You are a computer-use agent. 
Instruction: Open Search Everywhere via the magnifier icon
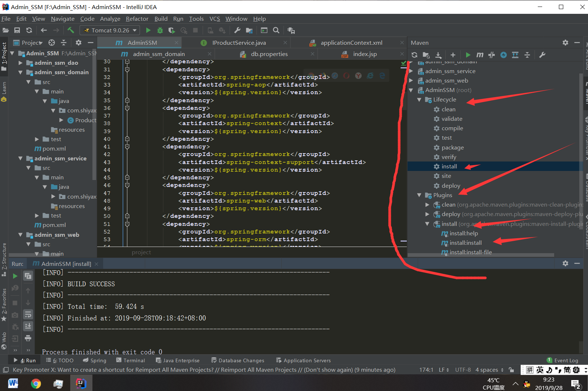[276, 30]
